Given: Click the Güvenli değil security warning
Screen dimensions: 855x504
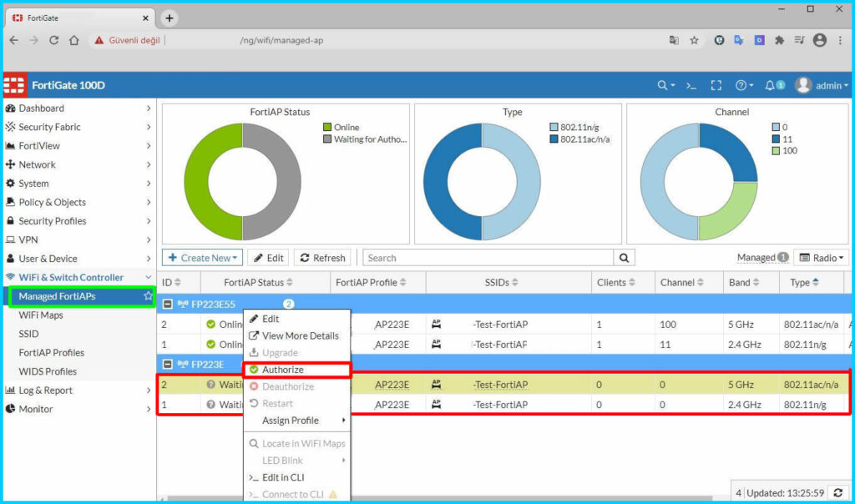Looking at the screenshot, I should pos(128,40).
